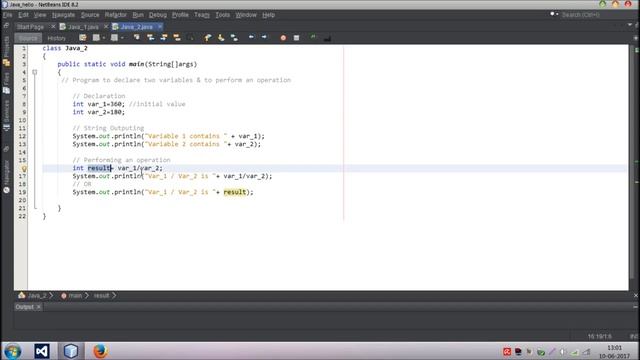Open the File menu
Viewport: 640px width, 360px height.
(x=7, y=15)
